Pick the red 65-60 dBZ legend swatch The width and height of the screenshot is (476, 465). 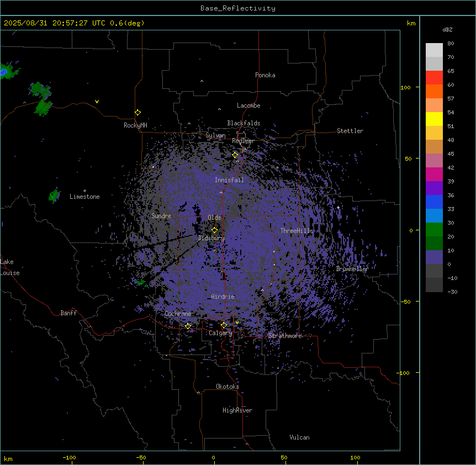434,78
